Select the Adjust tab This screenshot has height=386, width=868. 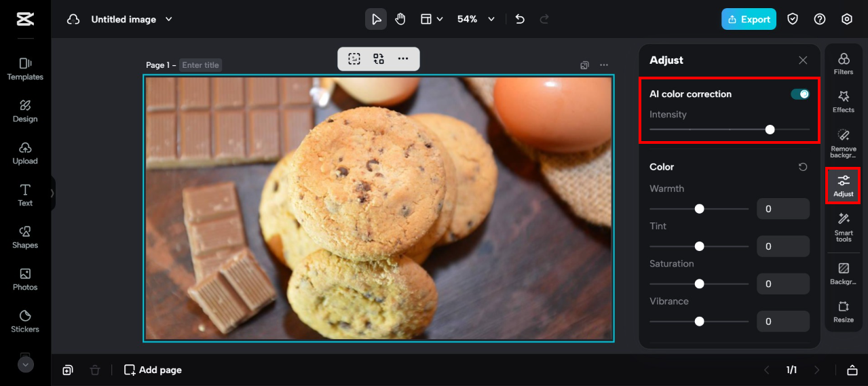pyautogui.click(x=844, y=186)
